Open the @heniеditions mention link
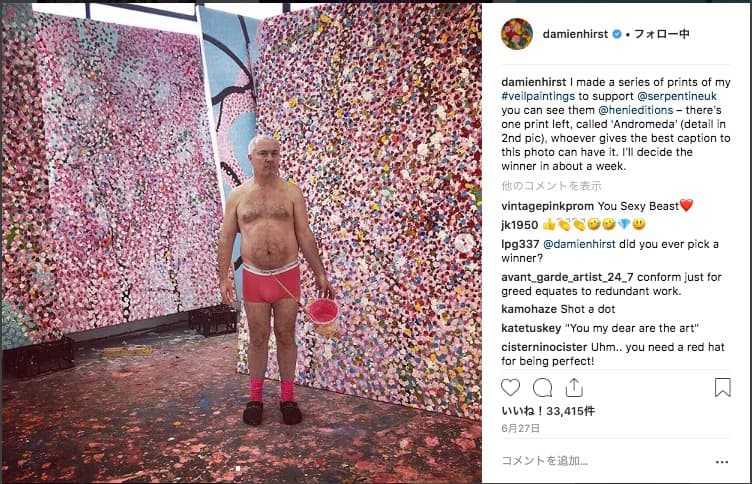The width and height of the screenshot is (752, 484). point(636,110)
